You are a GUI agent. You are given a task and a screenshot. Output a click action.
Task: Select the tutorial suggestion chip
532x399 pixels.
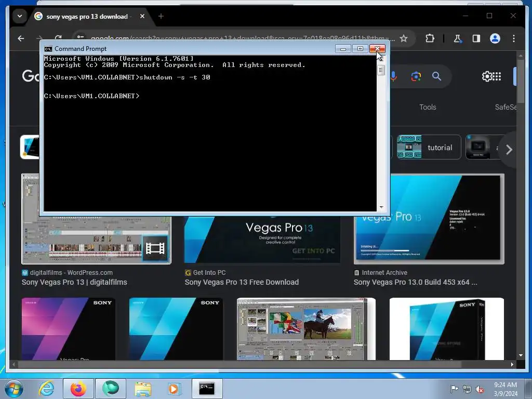tap(429, 147)
